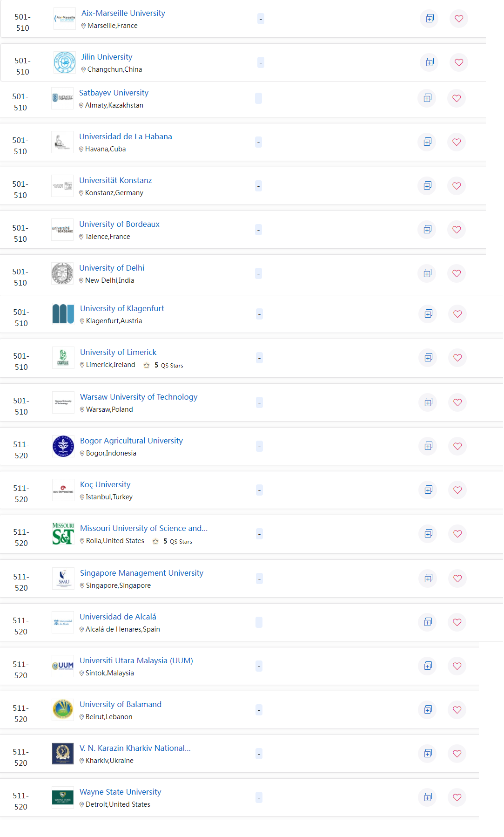Go to the Universität Konstanz link
The image size is (504, 837).
(115, 180)
